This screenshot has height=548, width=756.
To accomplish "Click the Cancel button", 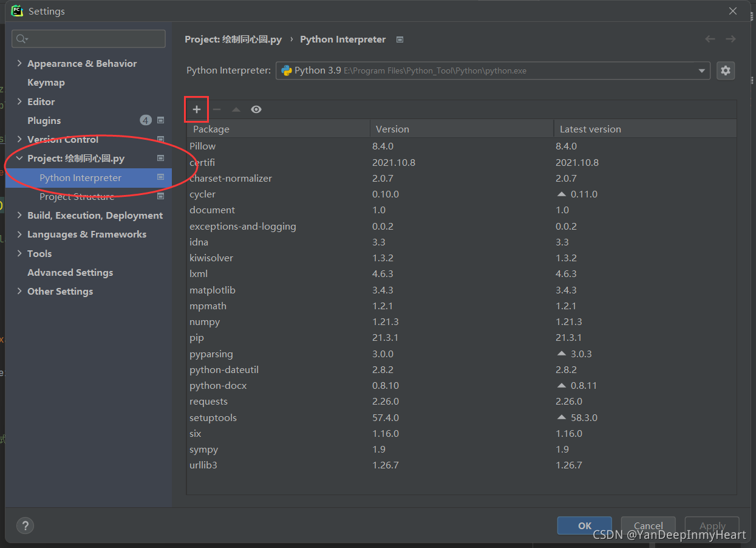I will 649,526.
